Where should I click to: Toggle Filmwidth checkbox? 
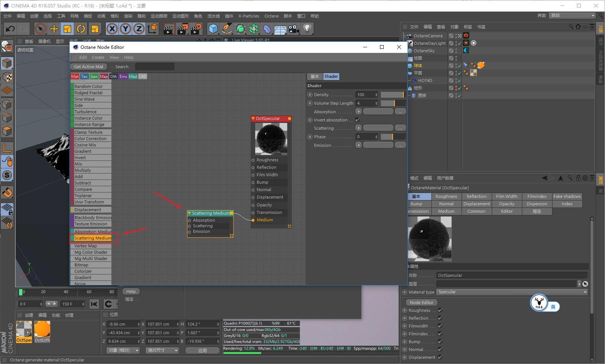coord(440,326)
